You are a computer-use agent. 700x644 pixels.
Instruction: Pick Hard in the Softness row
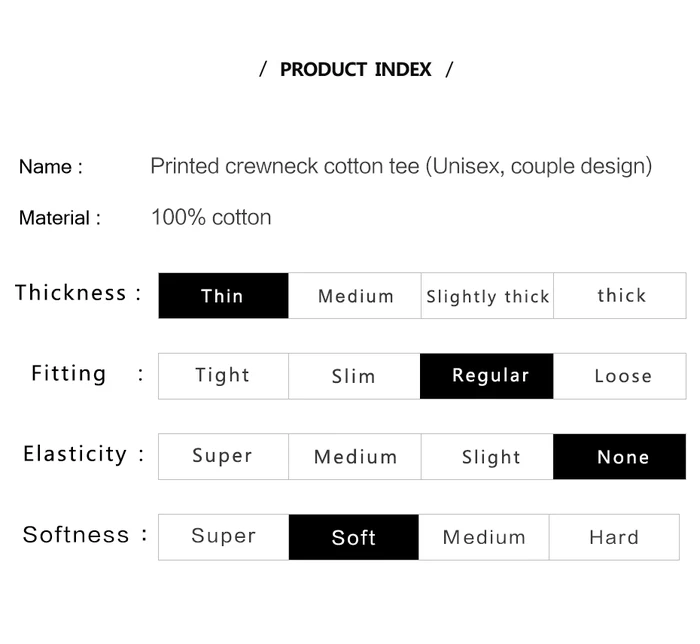coord(614,537)
